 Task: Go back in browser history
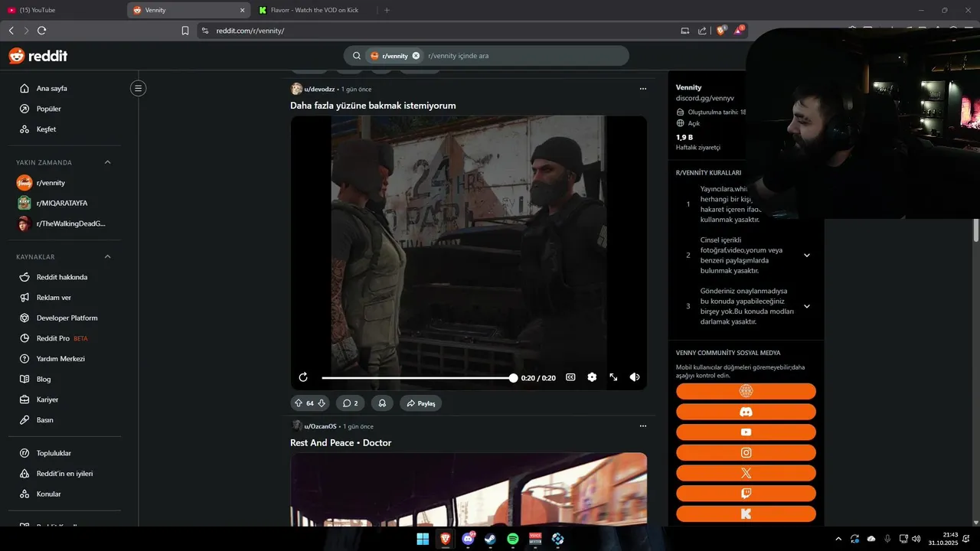pyautogui.click(x=11, y=31)
